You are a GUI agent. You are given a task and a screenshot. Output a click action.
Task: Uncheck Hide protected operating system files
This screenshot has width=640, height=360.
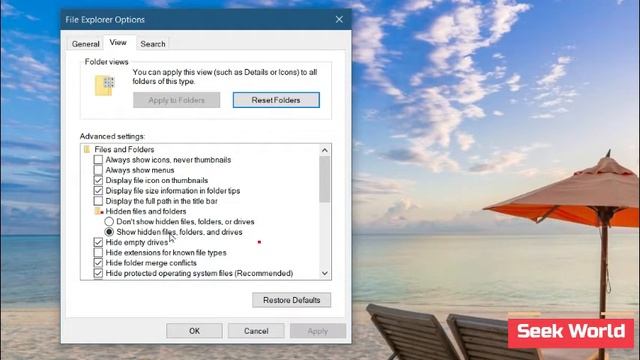pyautogui.click(x=98, y=273)
